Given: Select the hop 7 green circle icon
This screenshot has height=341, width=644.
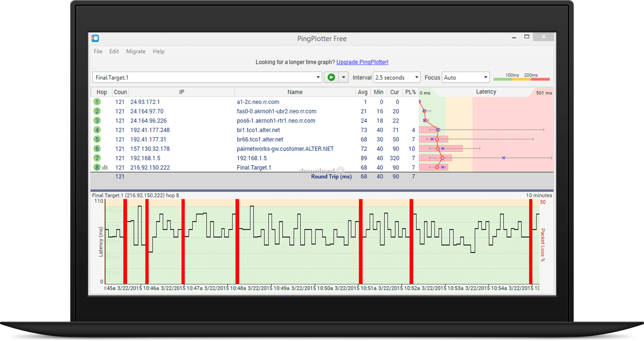Looking at the screenshot, I should 97,158.
